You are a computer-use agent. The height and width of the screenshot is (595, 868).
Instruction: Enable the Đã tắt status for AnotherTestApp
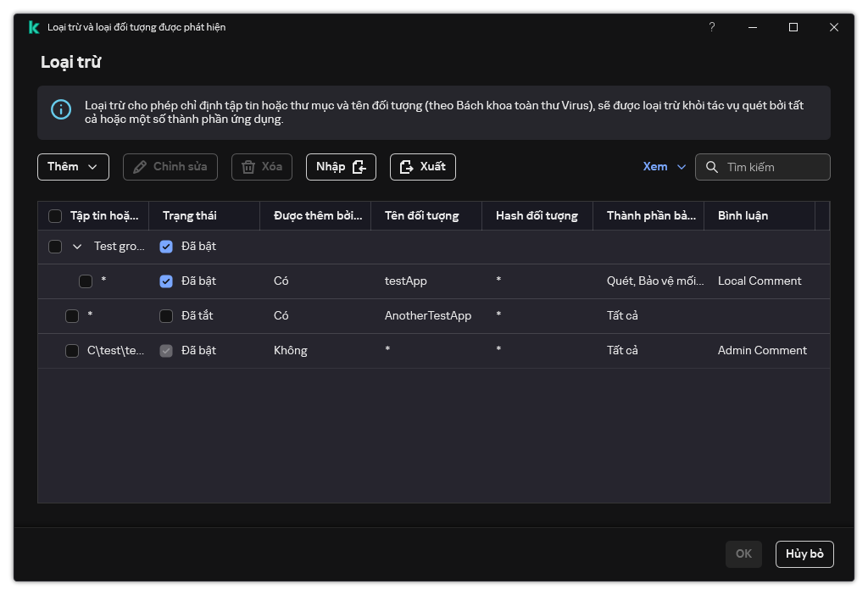pyautogui.click(x=166, y=316)
